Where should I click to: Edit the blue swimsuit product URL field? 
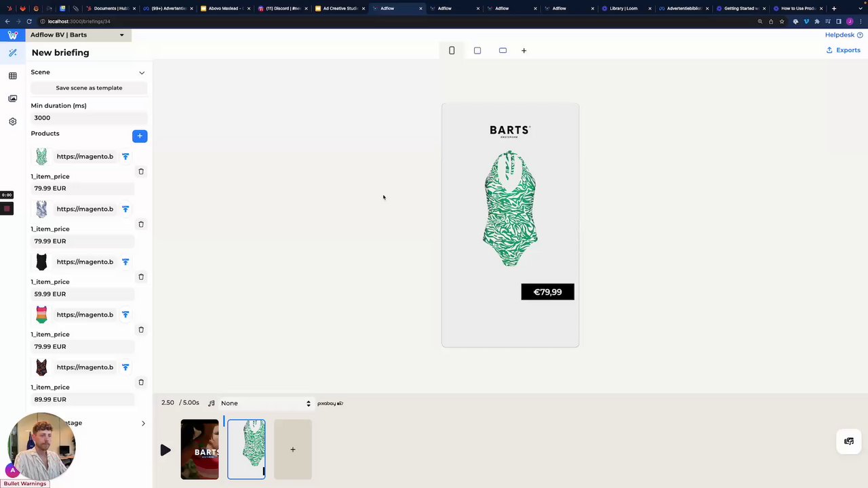coord(85,209)
